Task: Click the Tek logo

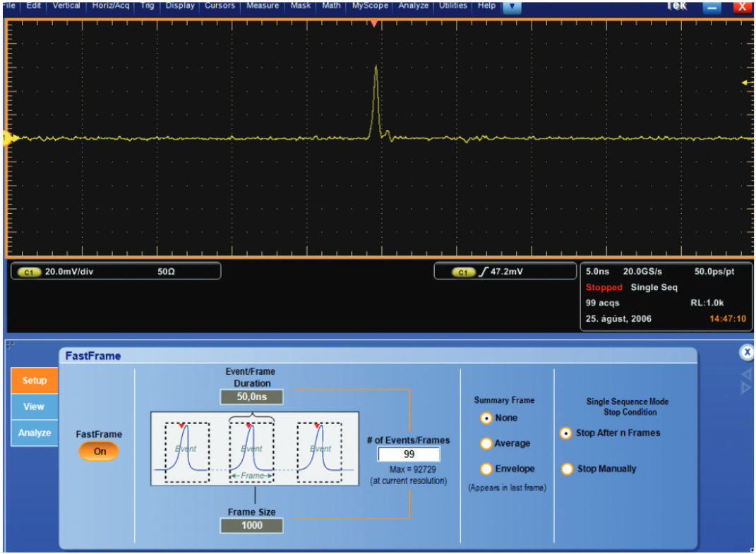Action: click(x=676, y=6)
